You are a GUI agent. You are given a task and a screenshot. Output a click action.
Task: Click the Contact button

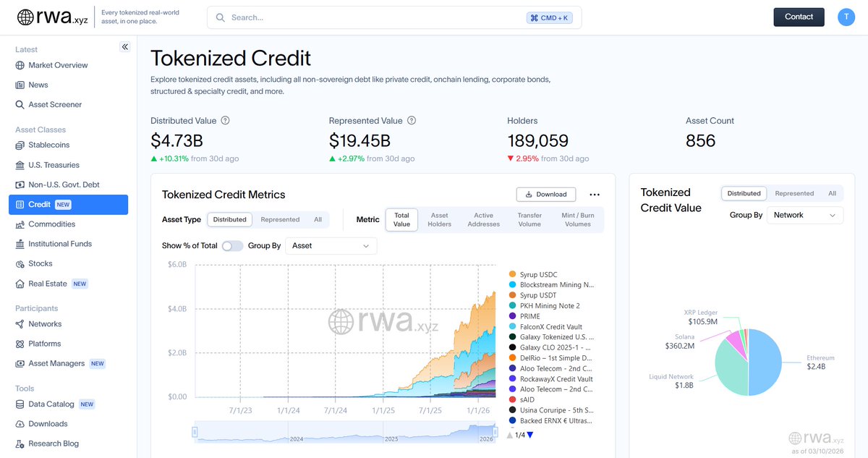point(799,17)
